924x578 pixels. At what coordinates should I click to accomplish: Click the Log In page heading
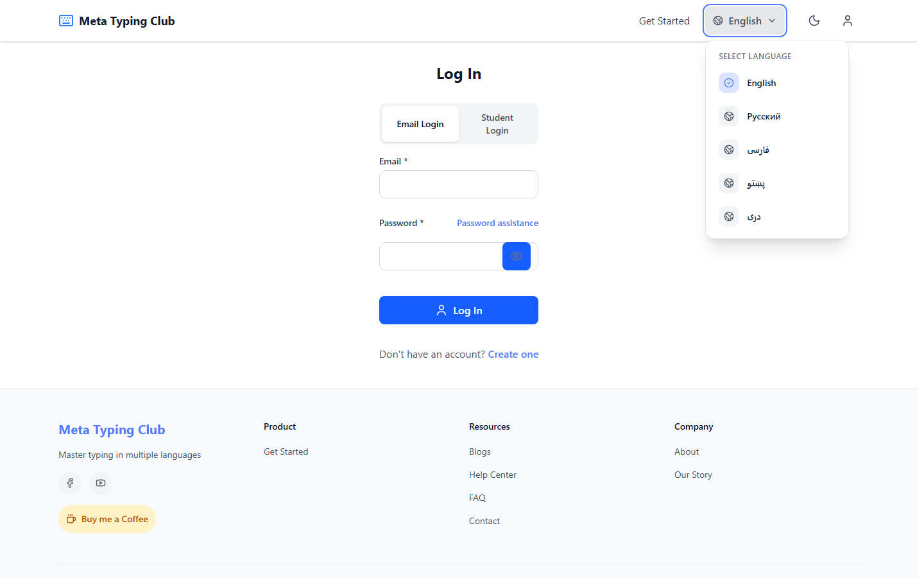click(x=459, y=74)
